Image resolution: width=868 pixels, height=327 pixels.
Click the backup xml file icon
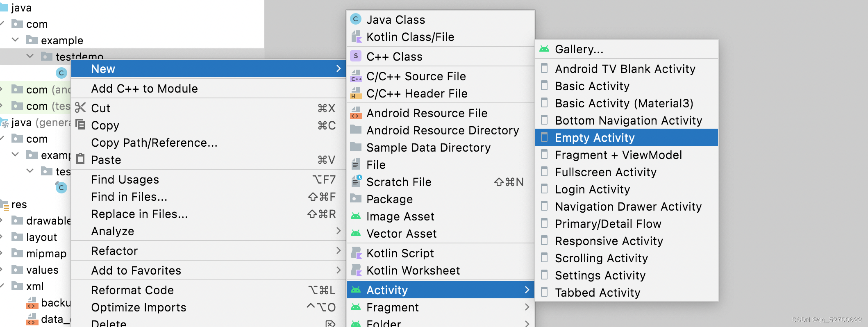pos(32,303)
